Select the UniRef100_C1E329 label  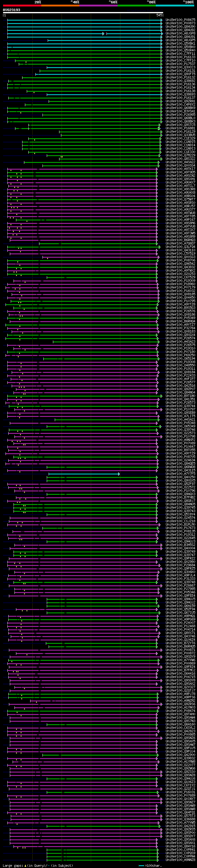tap(180, 138)
